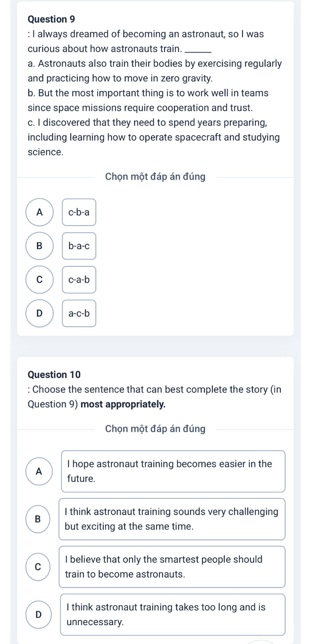This screenshot has height=644, width=310.
Task: Click the Question 10 heading
Action: 54,374
